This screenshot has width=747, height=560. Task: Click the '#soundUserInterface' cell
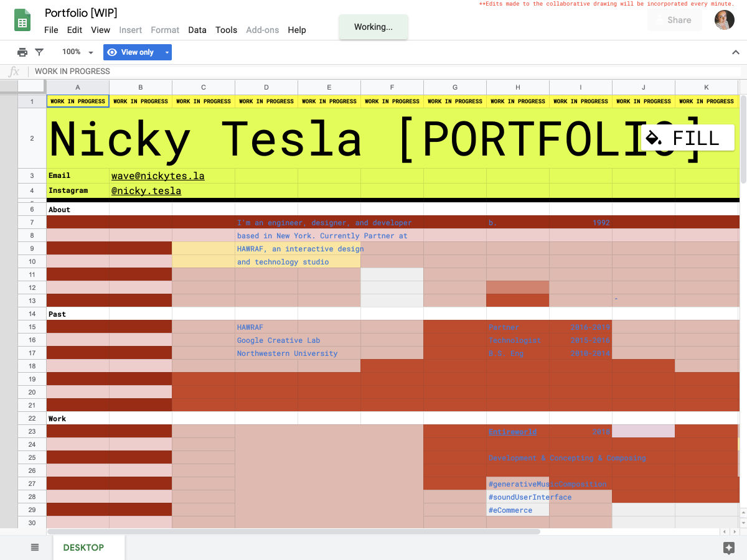[518, 497]
